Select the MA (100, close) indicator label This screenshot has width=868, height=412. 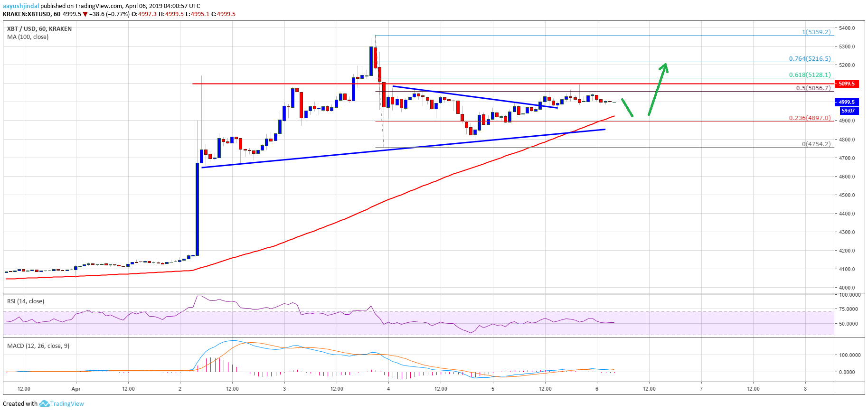[x=28, y=37]
